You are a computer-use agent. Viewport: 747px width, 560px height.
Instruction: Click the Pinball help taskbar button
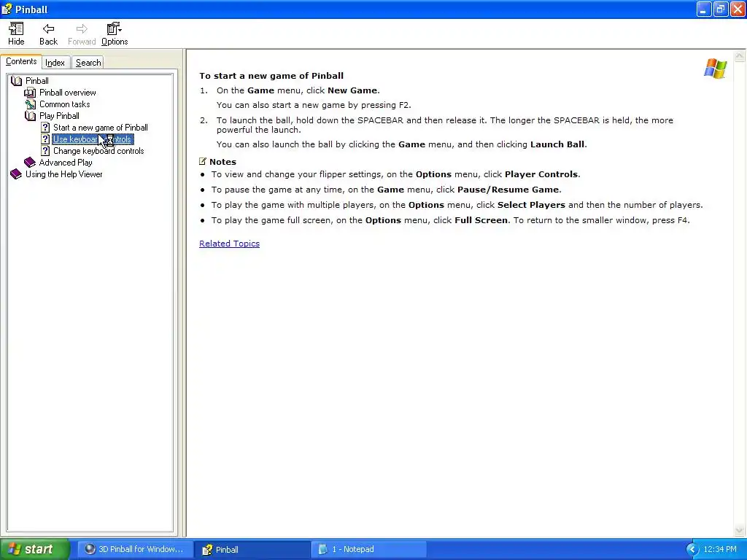click(253, 550)
